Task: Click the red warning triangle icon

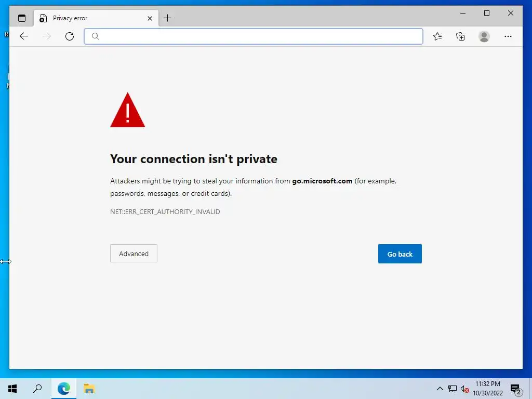Action: coord(128,110)
